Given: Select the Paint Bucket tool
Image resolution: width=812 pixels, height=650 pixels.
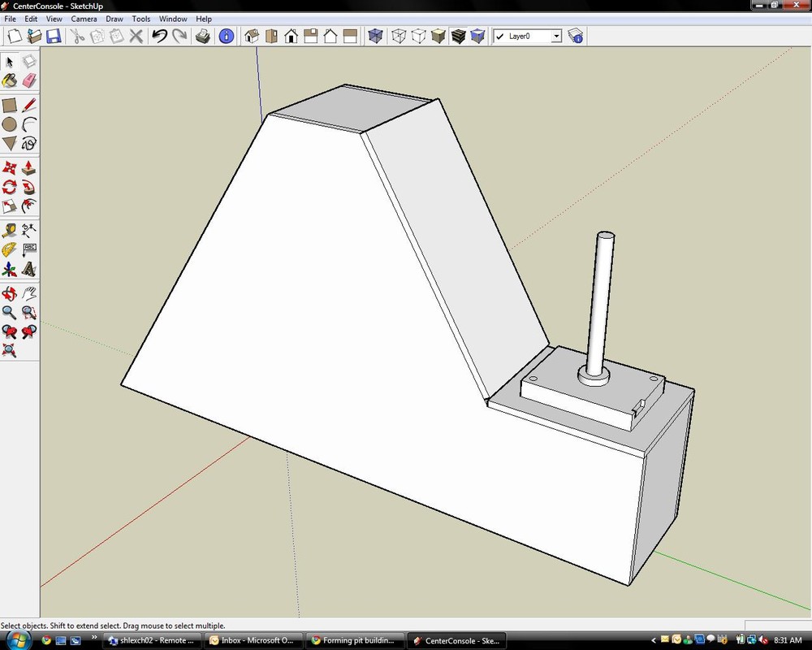Looking at the screenshot, I should pyautogui.click(x=10, y=80).
